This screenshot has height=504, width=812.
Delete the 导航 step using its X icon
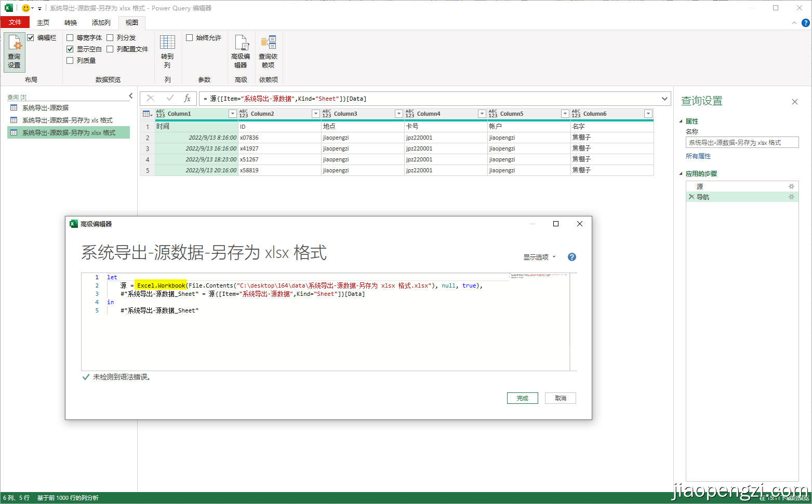point(691,197)
